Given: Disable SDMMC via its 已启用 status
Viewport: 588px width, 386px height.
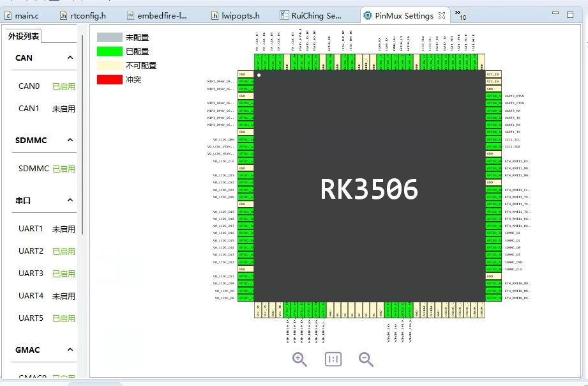Looking at the screenshot, I should tap(63, 169).
